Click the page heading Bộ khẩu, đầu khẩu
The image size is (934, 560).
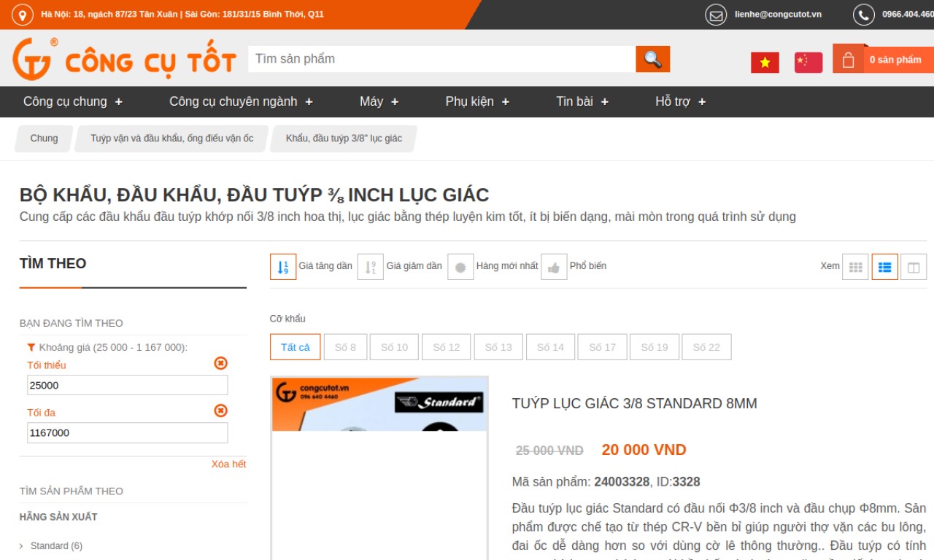pyautogui.click(x=254, y=195)
